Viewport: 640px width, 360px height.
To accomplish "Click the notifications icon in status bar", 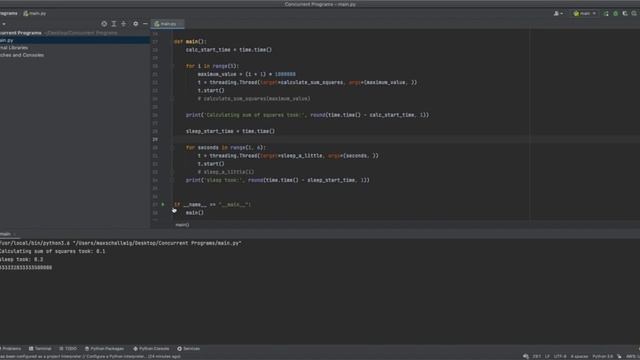I will tap(526, 356).
